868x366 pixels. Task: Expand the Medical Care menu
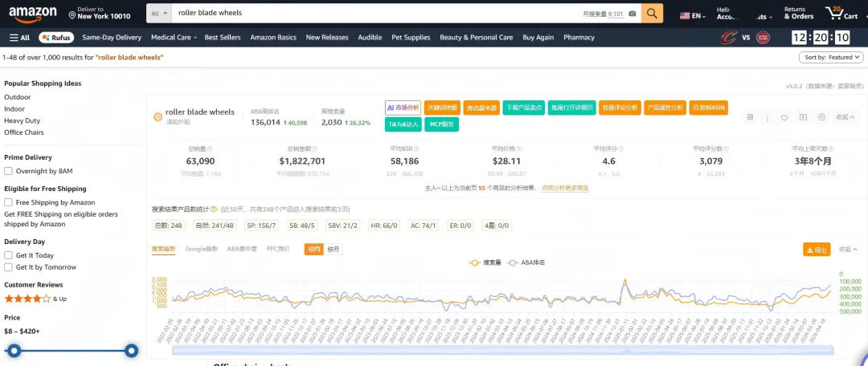tap(174, 38)
